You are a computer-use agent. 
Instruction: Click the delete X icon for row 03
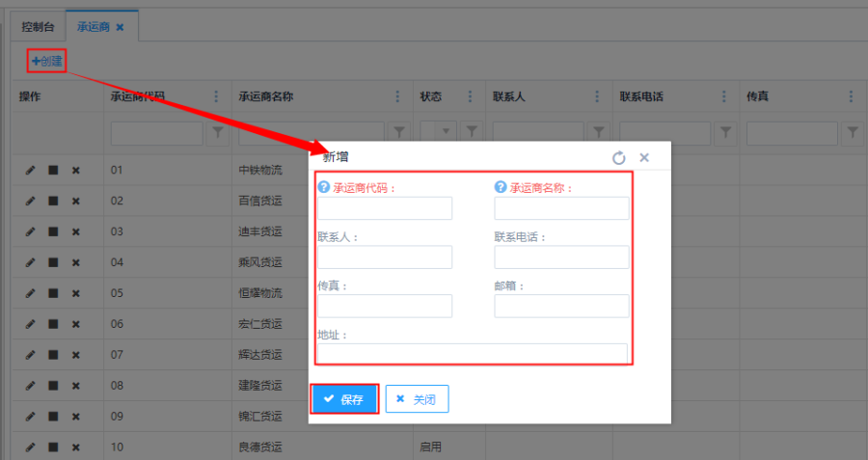click(76, 232)
